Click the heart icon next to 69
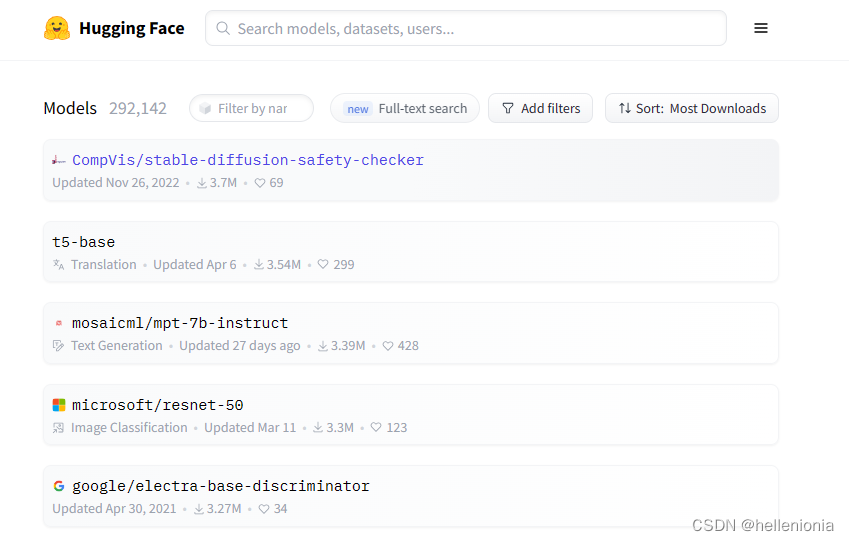The height and width of the screenshot is (541, 849). click(260, 183)
